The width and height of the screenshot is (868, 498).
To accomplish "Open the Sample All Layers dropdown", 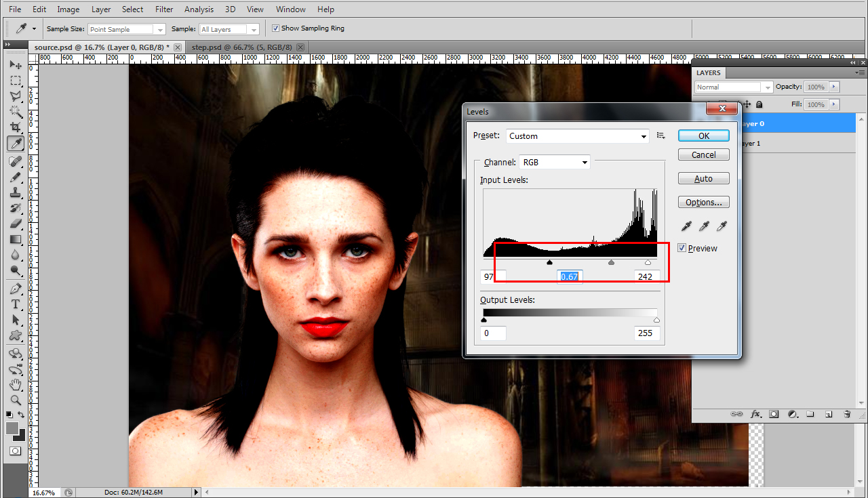I will click(x=229, y=29).
